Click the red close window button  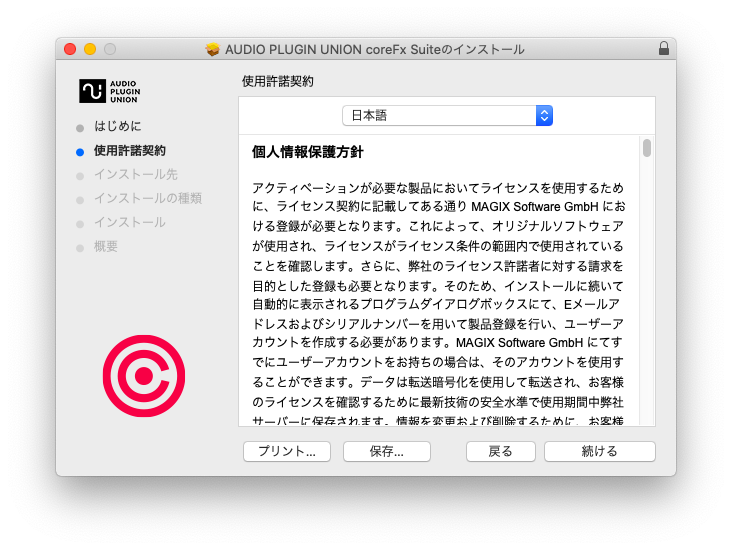point(70,49)
